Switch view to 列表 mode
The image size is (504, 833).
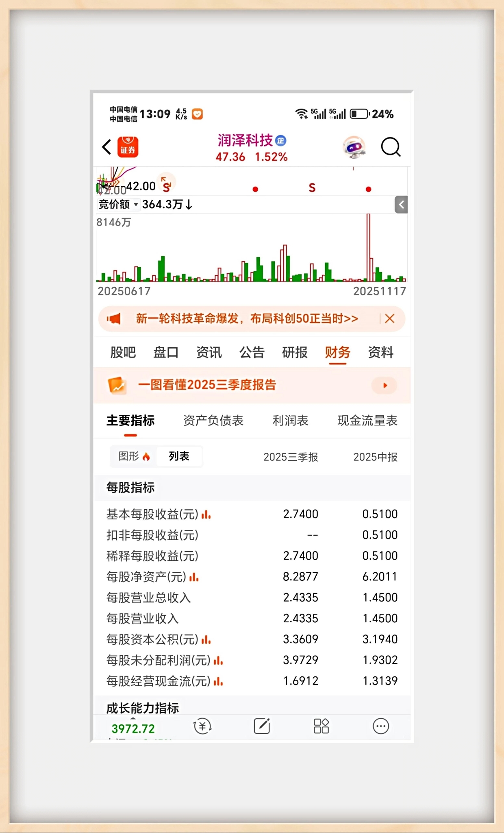[179, 456]
